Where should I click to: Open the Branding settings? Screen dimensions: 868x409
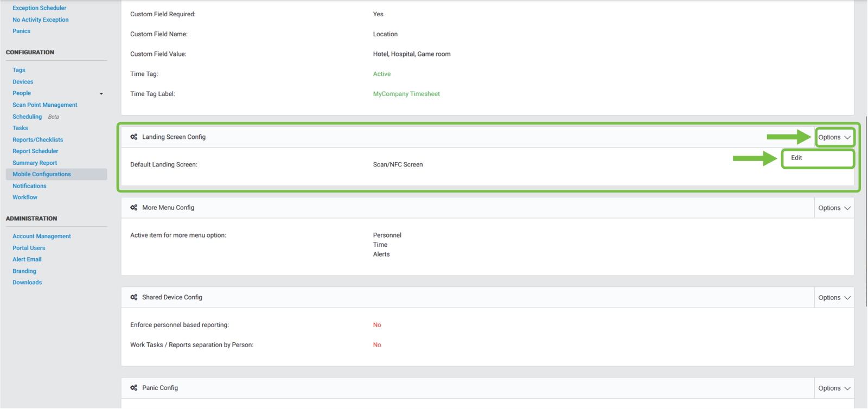(24, 271)
